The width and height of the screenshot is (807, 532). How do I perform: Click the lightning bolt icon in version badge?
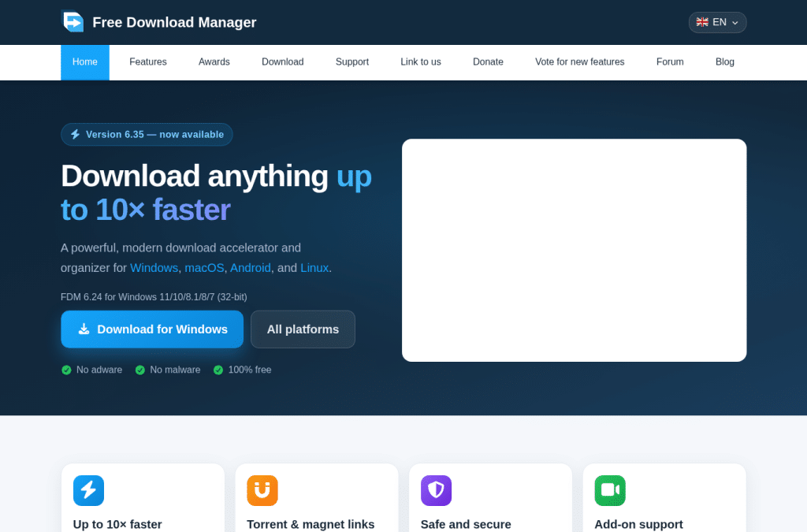pyautogui.click(x=75, y=134)
